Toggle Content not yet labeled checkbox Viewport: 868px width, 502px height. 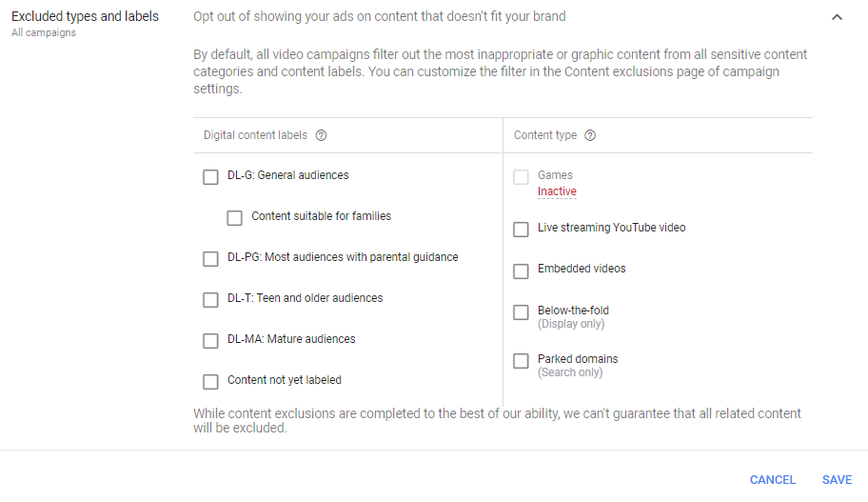pyautogui.click(x=210, y=382)
